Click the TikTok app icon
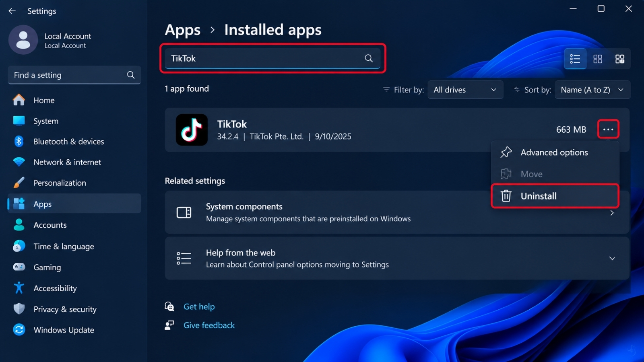 (x=192, y=130)
